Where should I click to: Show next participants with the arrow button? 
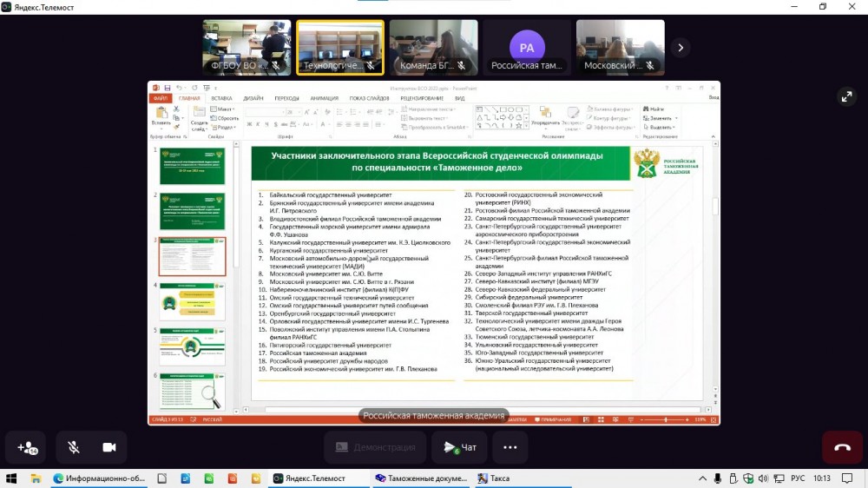click(681, 48)
